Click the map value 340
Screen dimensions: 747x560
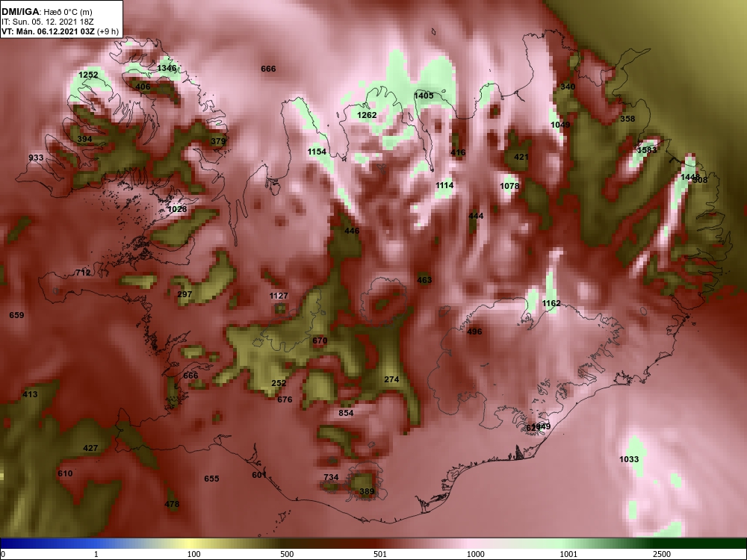click(x=568, y=87)
